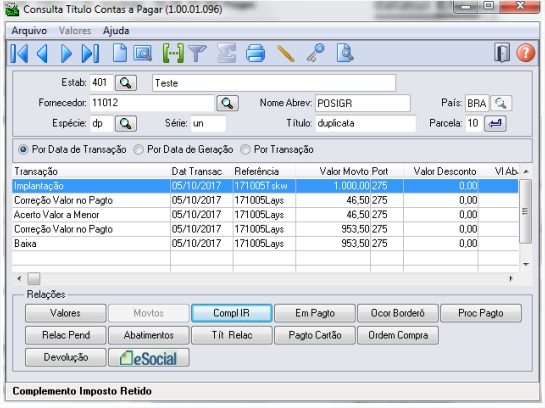
Task: Open the filter funnel icon
Action: [197, 54]
